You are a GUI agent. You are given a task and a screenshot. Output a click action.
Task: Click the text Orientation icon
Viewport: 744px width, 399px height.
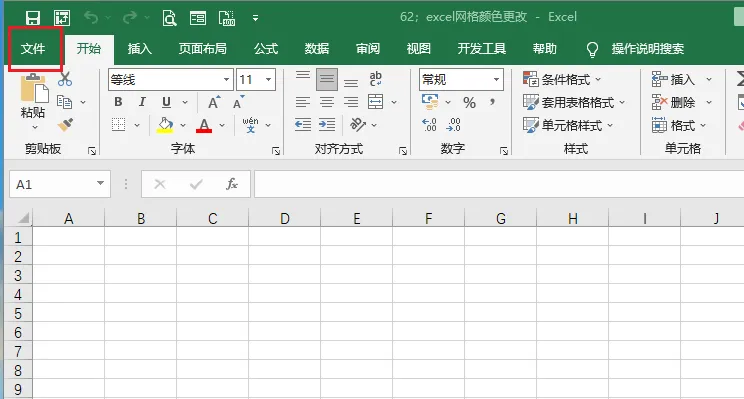(358, 125)
